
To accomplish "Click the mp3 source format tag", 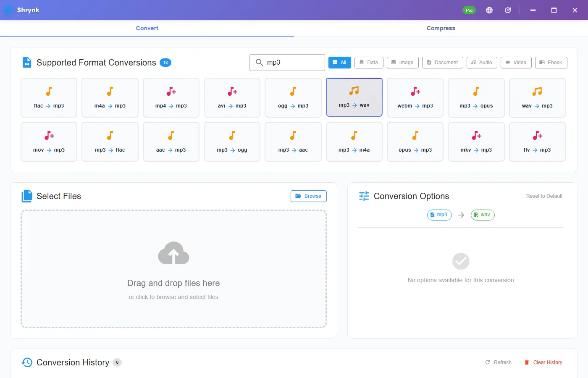I will pos(439,215).
